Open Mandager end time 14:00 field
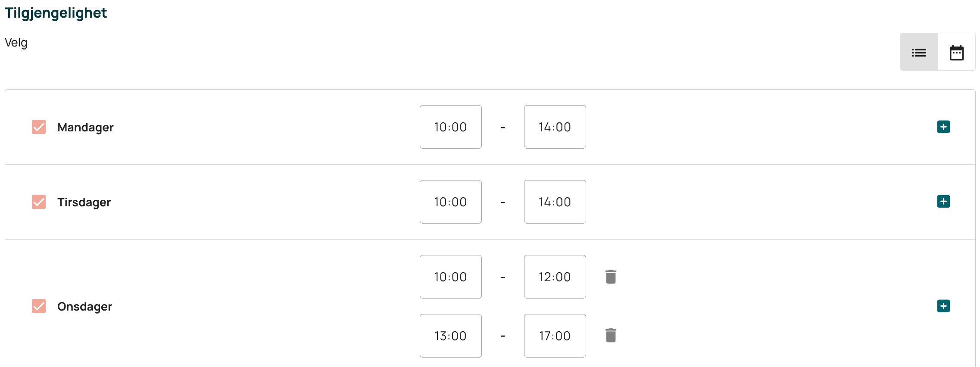The height and width of the screenshot is (367, 980). pyautogui.click(x=555, y=127)
